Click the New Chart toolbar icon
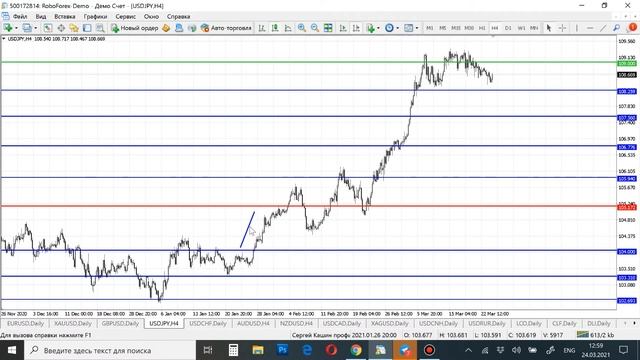Viewport: 640px width, 360px height. coord(8,28)
